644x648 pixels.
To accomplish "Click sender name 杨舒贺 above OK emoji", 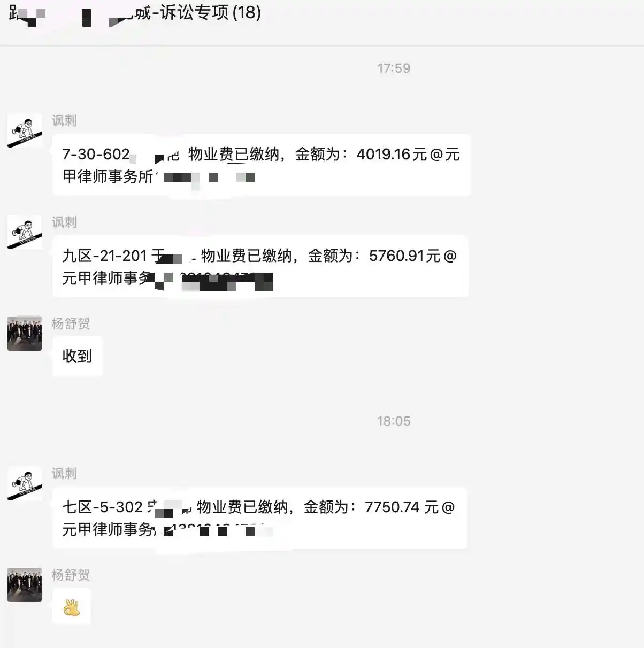I will point(71,575).
